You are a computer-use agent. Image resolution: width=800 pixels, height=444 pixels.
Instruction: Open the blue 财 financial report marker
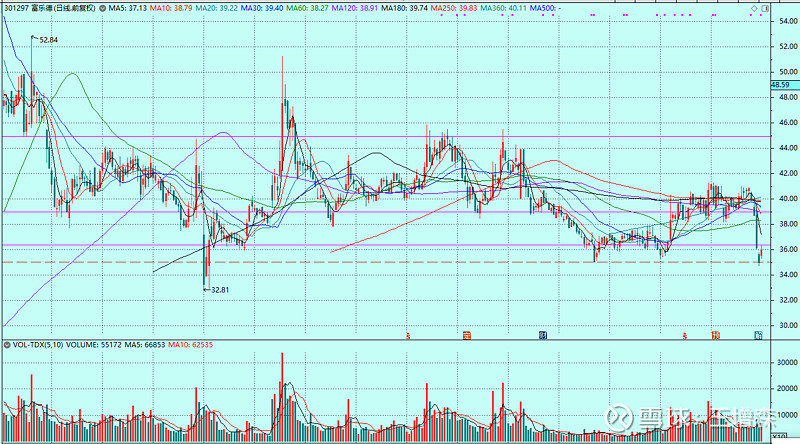(543, 335)
